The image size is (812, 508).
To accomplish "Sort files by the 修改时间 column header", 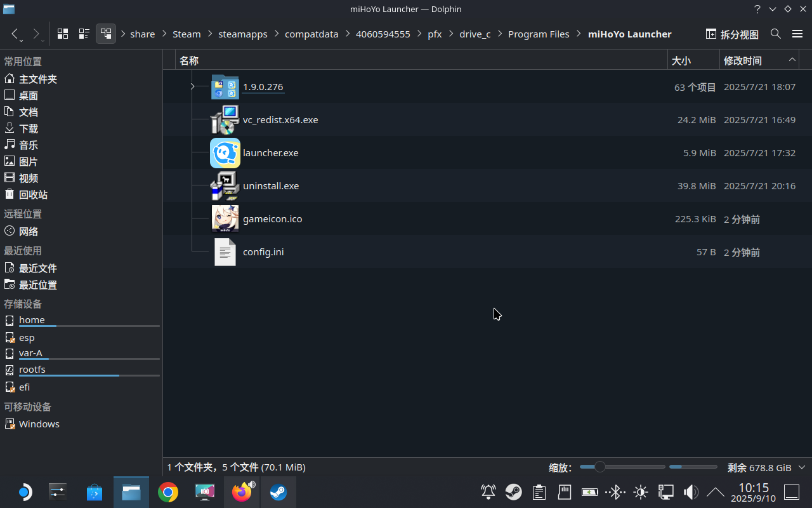I will click(760, 60).
